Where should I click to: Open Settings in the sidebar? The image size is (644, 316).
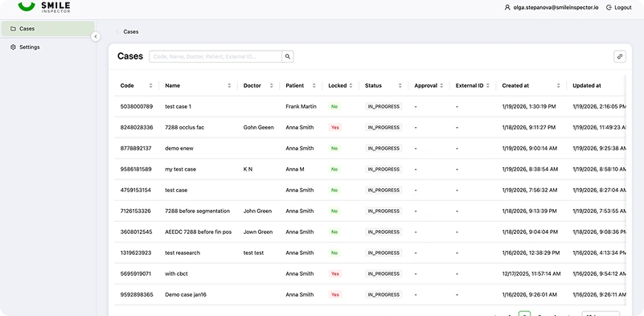[47, 47]
